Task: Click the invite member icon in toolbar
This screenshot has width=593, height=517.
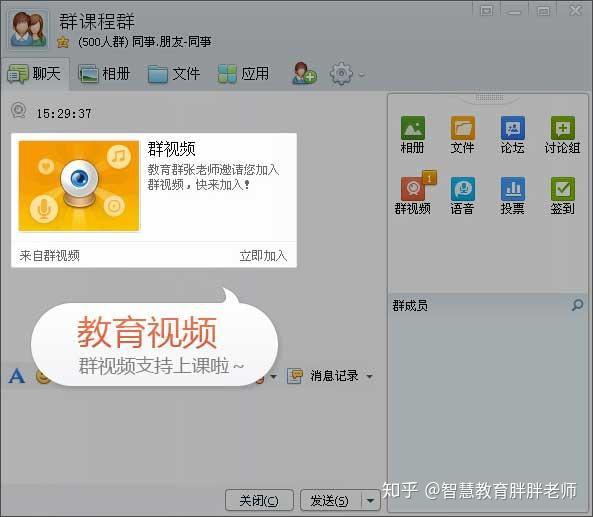Action: 304,73
